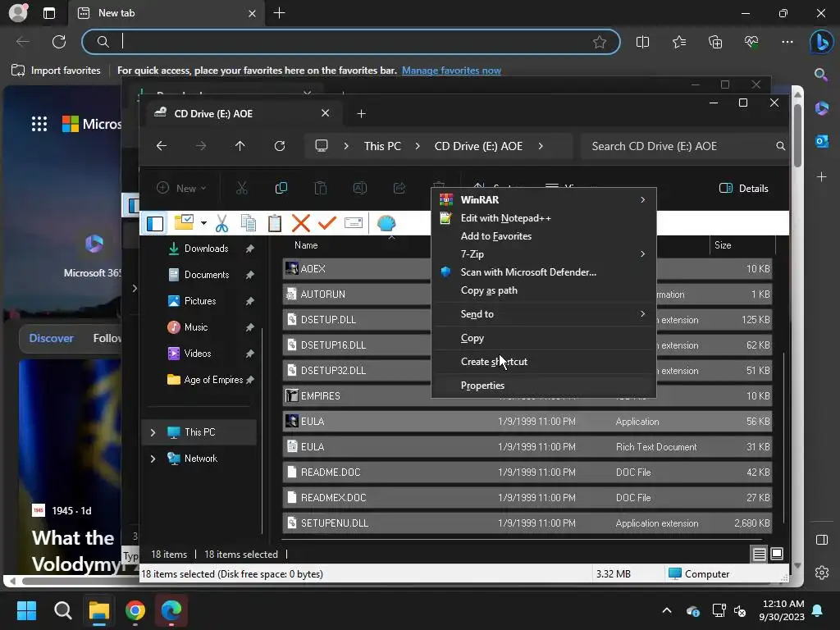
Task: Expand the chevron after CD Drive (E:) AOE breadcrumb
Action: point(541,146)
